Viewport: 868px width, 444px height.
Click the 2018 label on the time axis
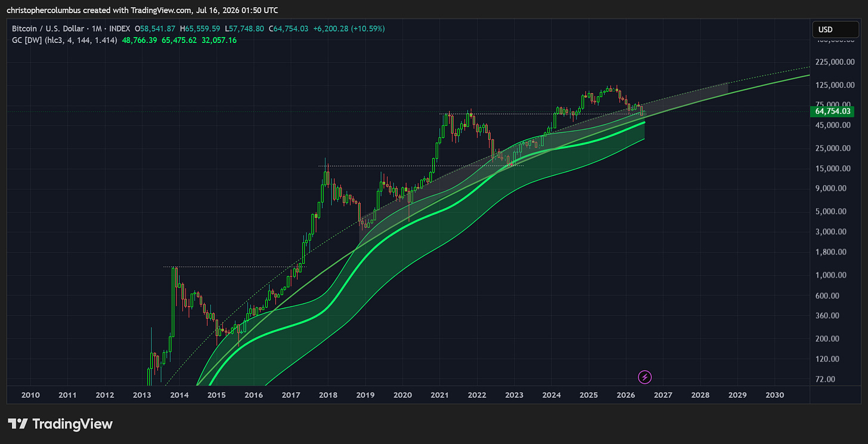(328, 395)
